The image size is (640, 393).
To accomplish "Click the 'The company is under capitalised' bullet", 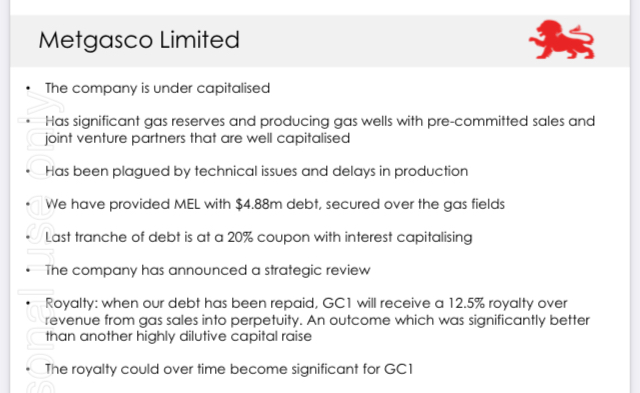I will (x=157, y=88).
